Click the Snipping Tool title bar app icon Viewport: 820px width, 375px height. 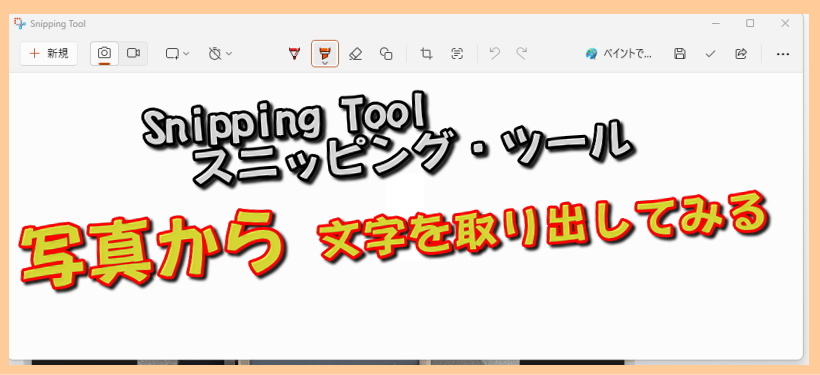19,24
